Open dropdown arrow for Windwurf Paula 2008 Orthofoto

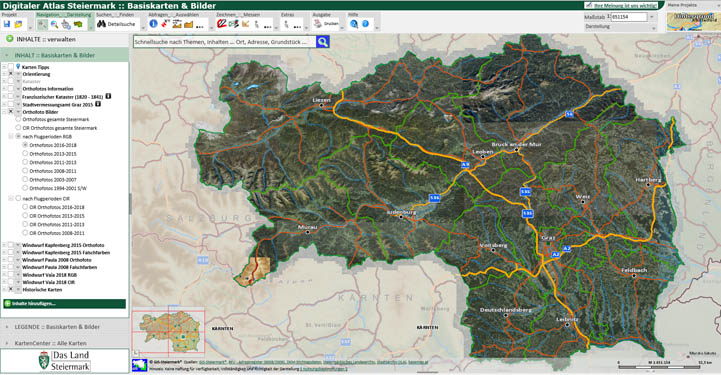pos(18,260)
